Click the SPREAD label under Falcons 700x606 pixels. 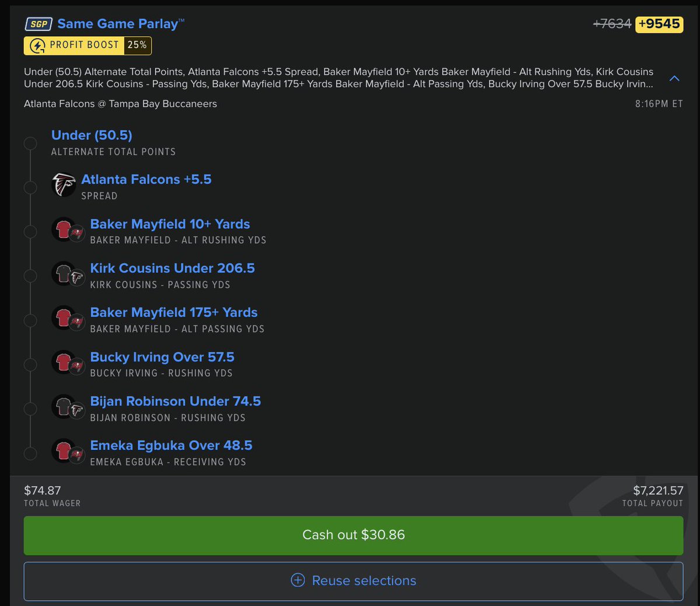99,196
